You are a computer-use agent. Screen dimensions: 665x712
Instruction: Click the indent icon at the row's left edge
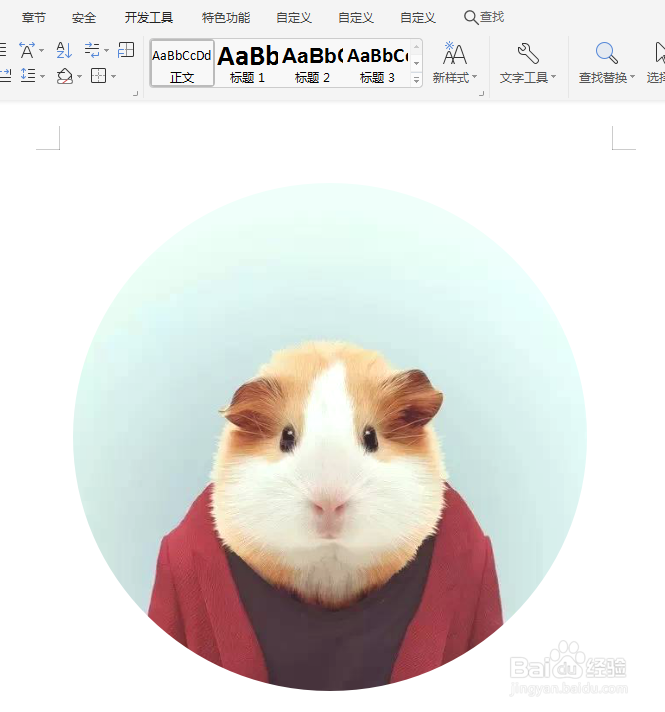coord(5,75)
